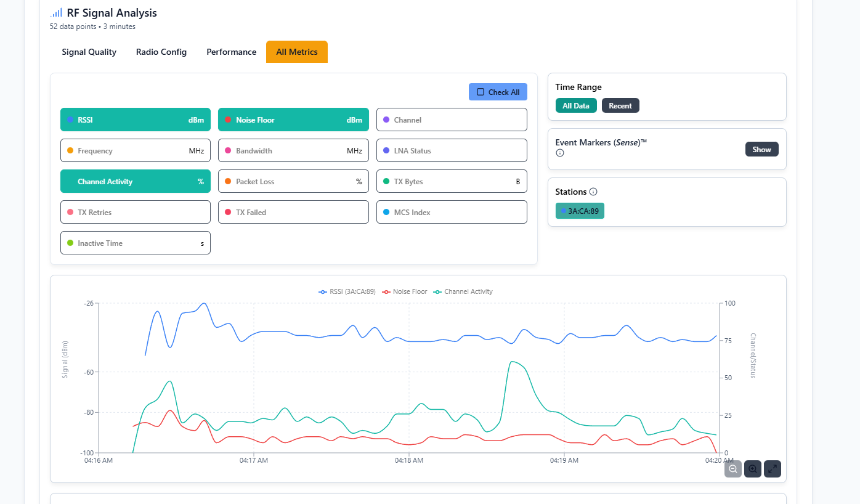Turn off the Noise Floor metric

293,120
